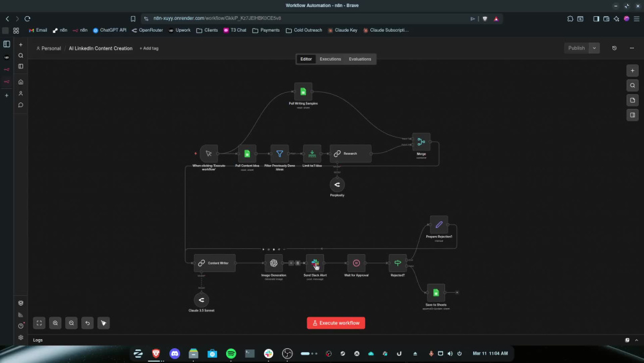This screenshot has width=644, height=363.
Task: Go to n8n home overview in sidebar
Action: click(21, 82)
